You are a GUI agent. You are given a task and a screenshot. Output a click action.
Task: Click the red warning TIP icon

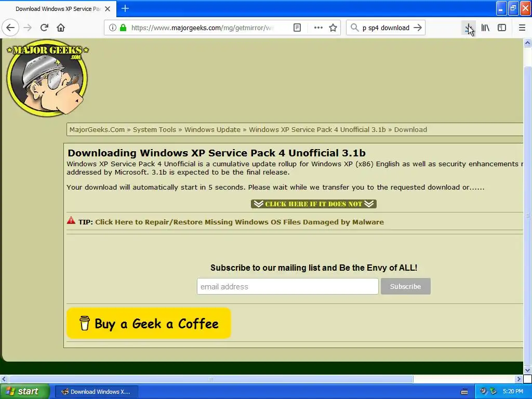pyautogui.click(x=71, y=220)
